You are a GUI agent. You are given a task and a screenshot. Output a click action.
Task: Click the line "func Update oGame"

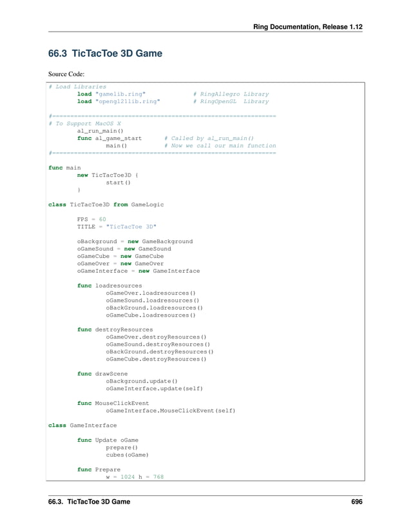pyautogui.click(x=108, y=440)
